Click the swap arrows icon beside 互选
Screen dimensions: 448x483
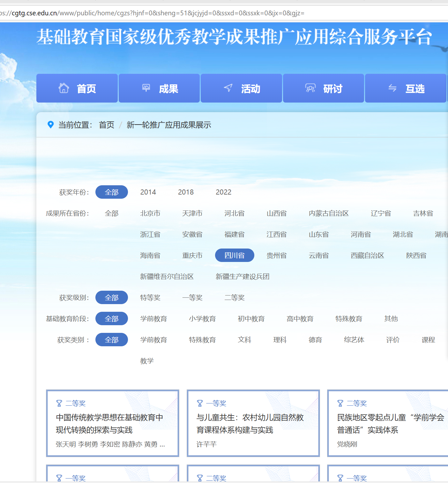[x=392, y=88]
